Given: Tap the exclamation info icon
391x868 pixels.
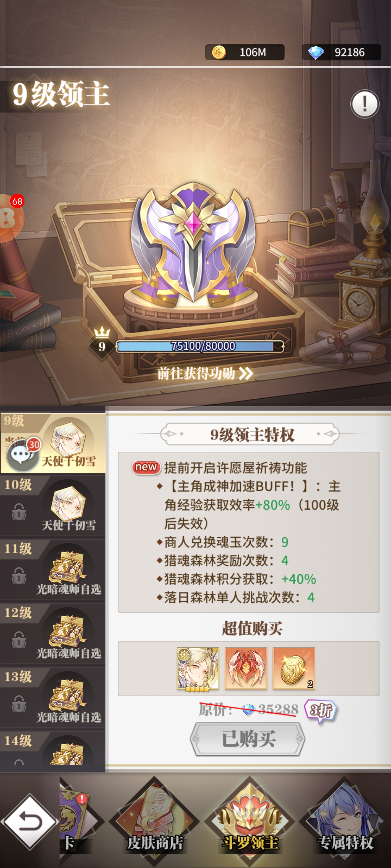Looking at the screenshot, I should (x=365, y=104).
